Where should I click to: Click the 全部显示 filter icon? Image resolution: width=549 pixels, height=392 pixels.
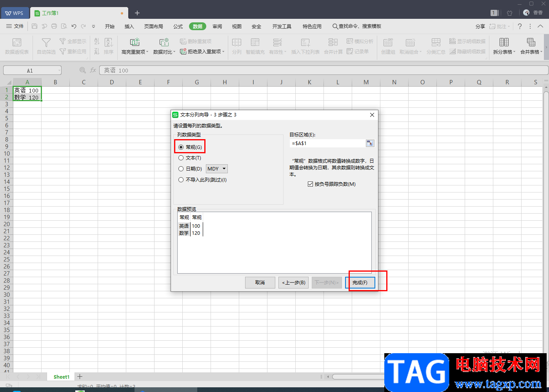pos(62,41)
